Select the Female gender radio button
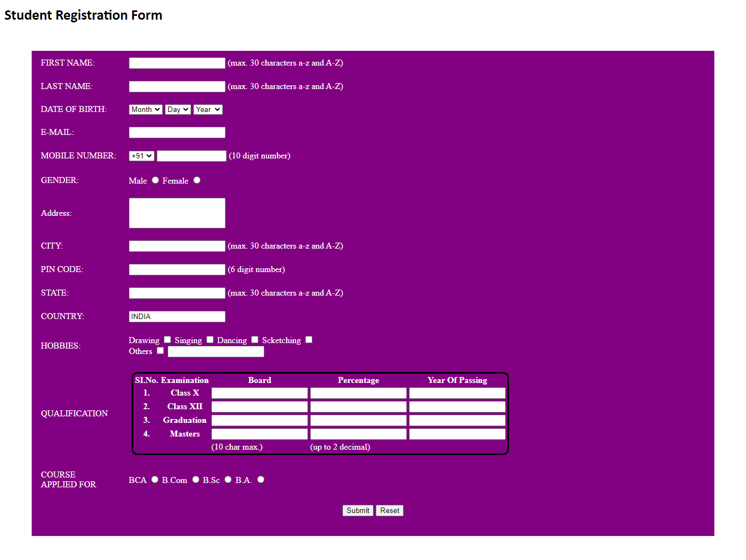Screen dimensions: 746x560 [197, 180]
